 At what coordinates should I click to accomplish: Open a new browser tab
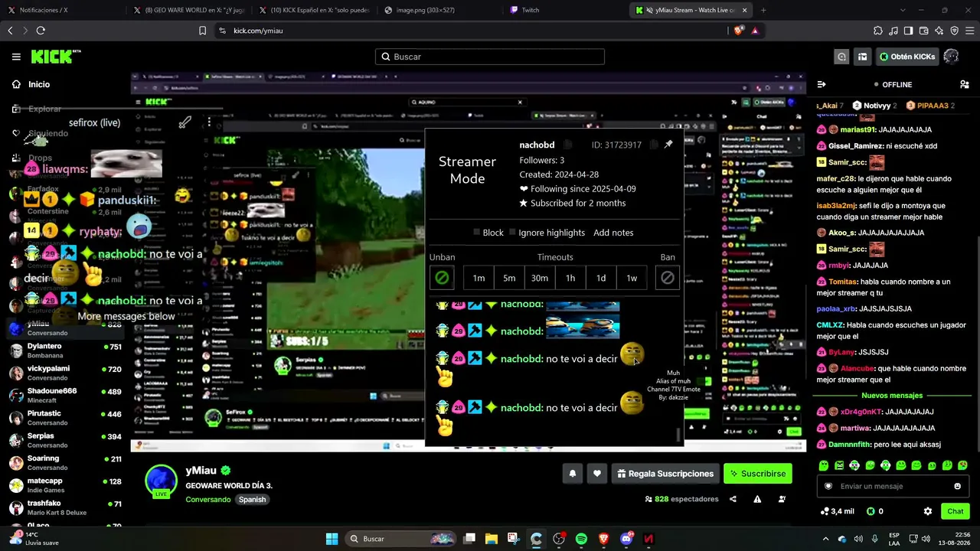coord(763,10)
